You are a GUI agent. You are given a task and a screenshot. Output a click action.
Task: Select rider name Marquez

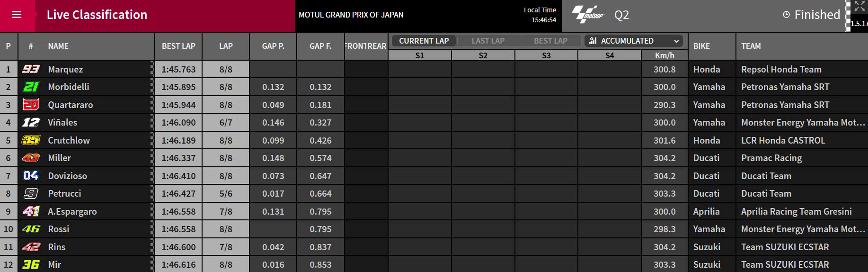pos(65,69)
